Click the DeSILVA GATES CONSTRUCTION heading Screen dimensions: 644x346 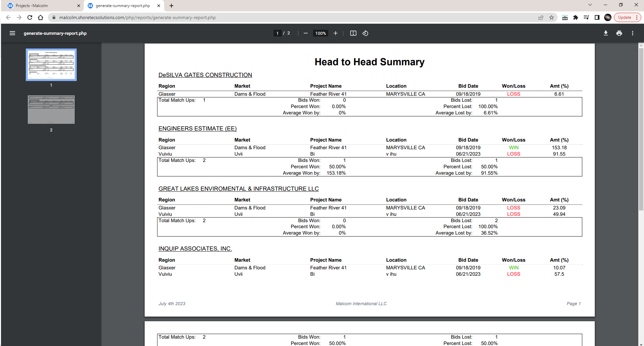pos(205,75)
